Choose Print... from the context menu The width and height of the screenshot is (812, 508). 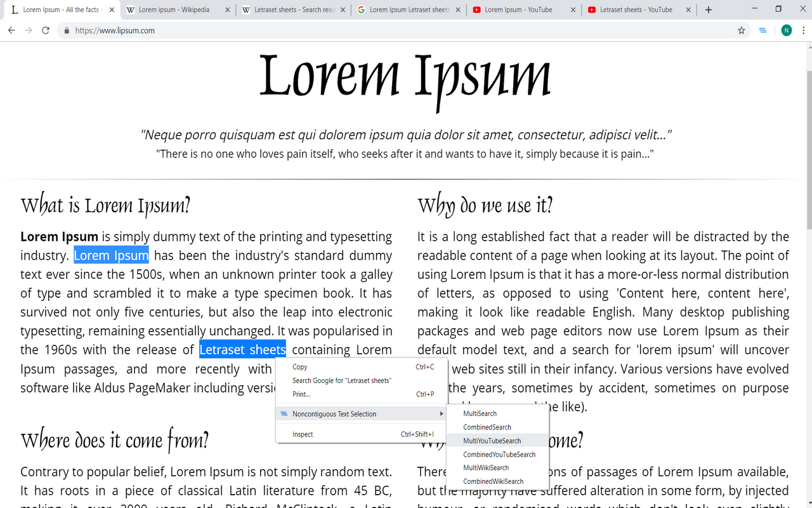[x=301, y=394]
